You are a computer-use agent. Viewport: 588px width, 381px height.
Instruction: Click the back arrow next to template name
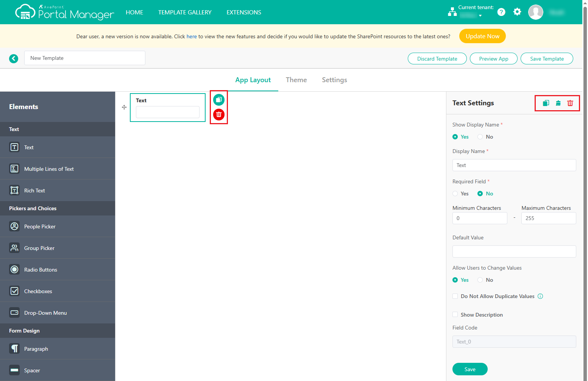pyautogui.click(x=14, y=58)
